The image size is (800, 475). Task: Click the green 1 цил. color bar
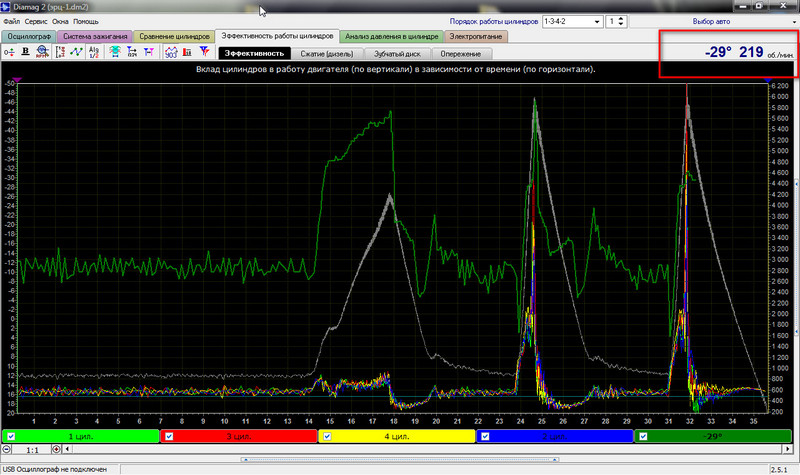[81, 436]
